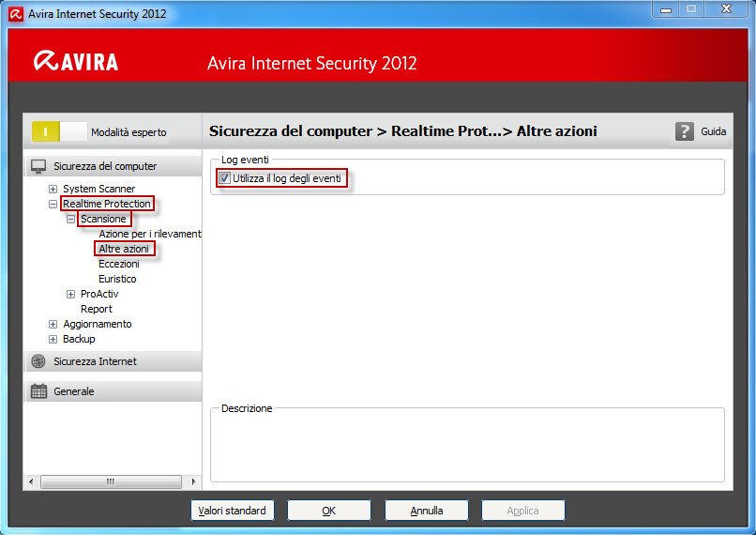Screen dimensions: 756x535
Task: Open the Guida help link
Action: tap(713, 131)
